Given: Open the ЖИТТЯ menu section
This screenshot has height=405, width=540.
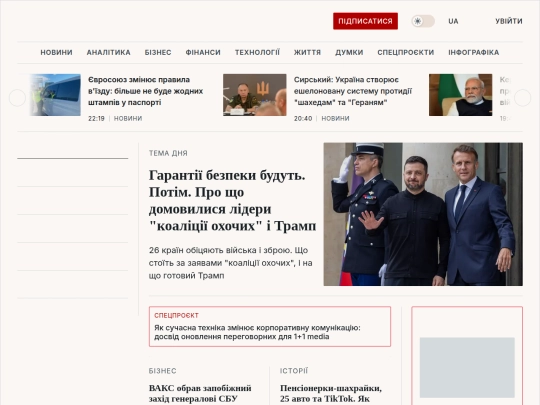Looking at the screenshot, I should point(307,52).
